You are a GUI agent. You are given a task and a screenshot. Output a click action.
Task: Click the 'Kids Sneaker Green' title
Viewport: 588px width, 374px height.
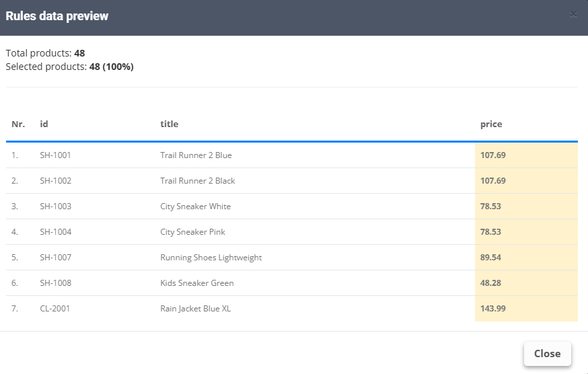pyautogui.click(x=197, y=283)
